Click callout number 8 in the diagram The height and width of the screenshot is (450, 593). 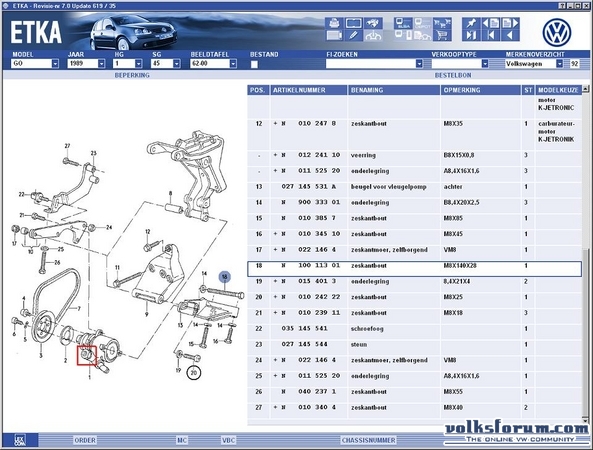coord(171,193)
